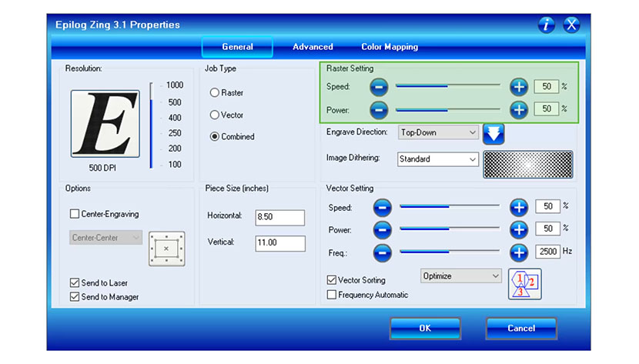Decrease vector speed with minus button
Screen dimensions: 639x364
(383, 207)
